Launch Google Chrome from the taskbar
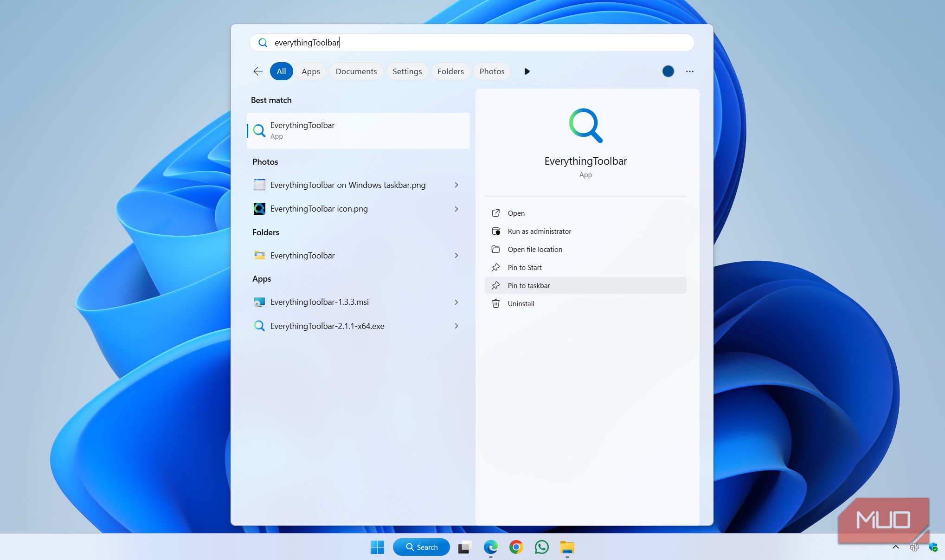 [516, 547]
